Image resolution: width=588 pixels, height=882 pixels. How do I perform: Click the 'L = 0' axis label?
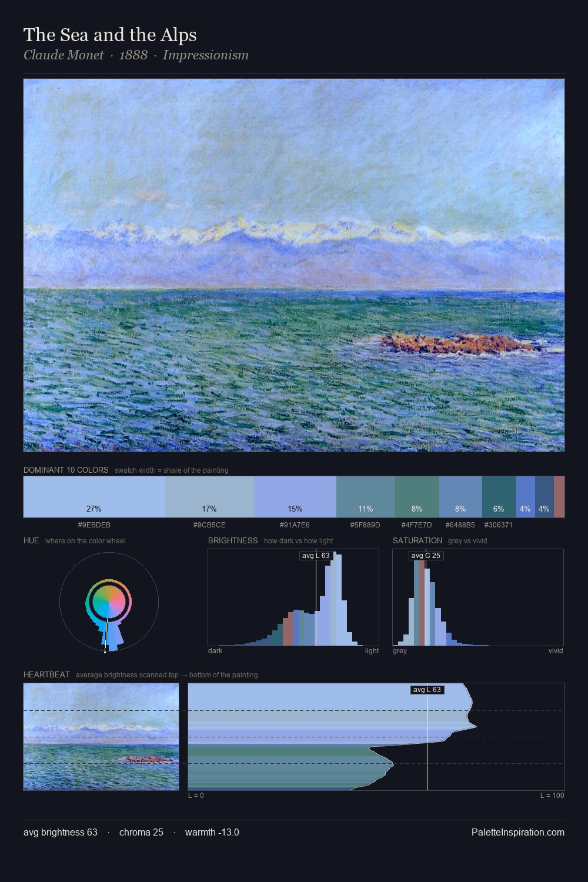point(196,796)
